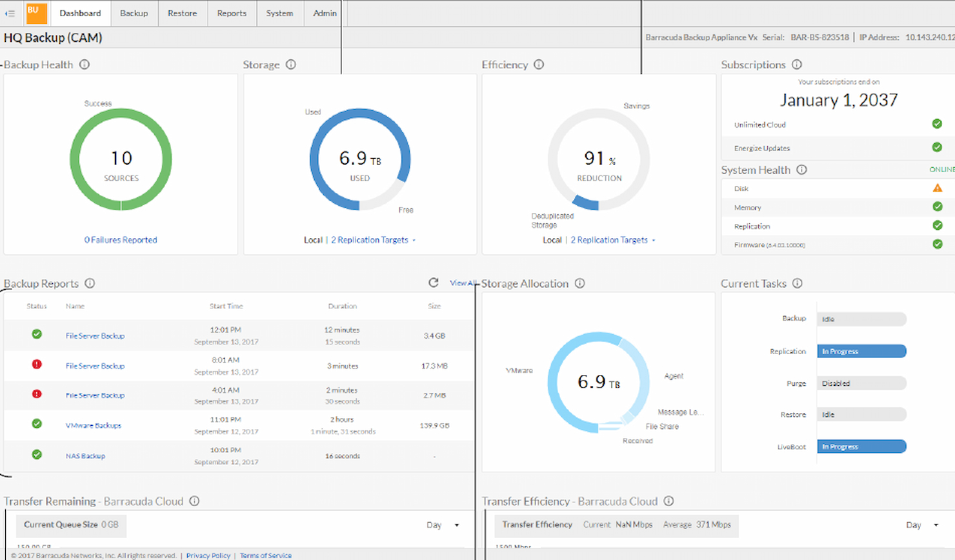Click the Current Queue Size 0 GB label
955x560 pixels.
[71, 525]
